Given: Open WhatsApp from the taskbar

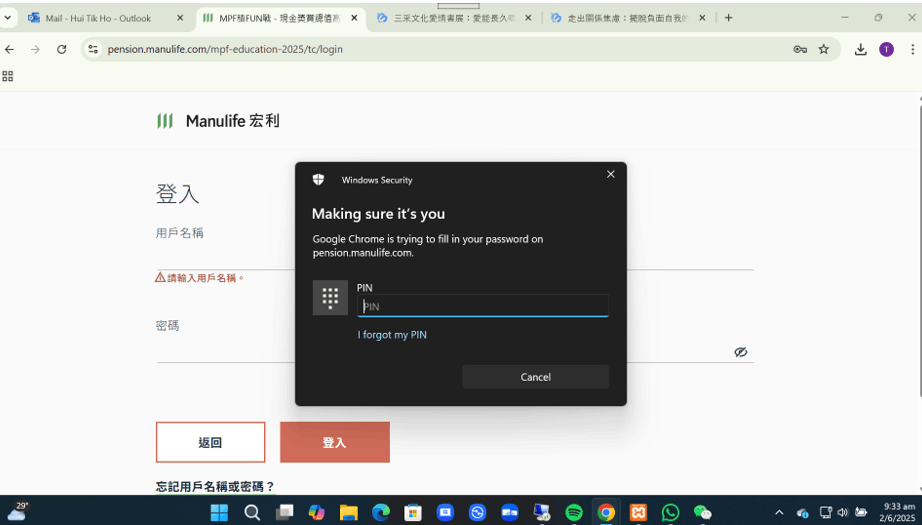Looking at the screenshot, I should [x=670, y=512].
